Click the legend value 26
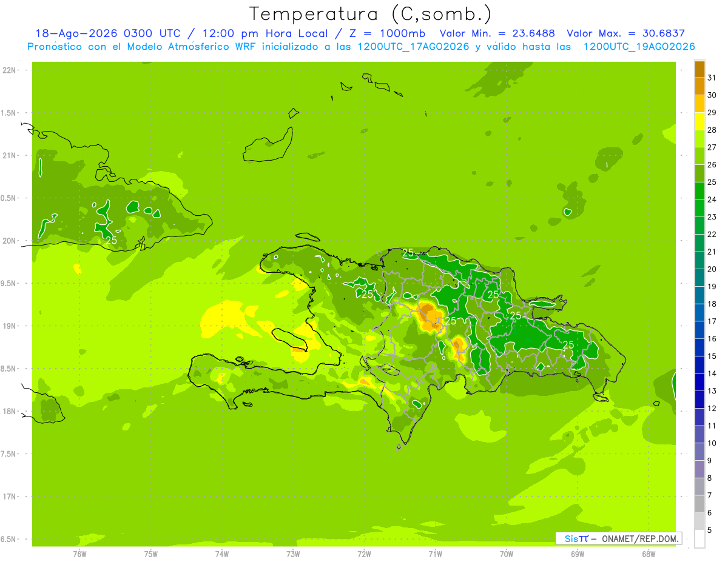The image size is (728, 562). click(x=712, y=164)
